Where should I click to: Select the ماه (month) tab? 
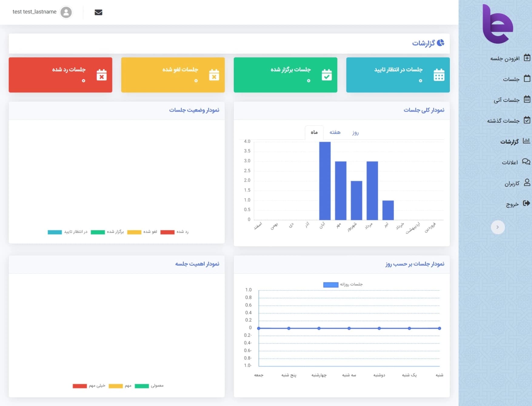(x=314, y=132)
